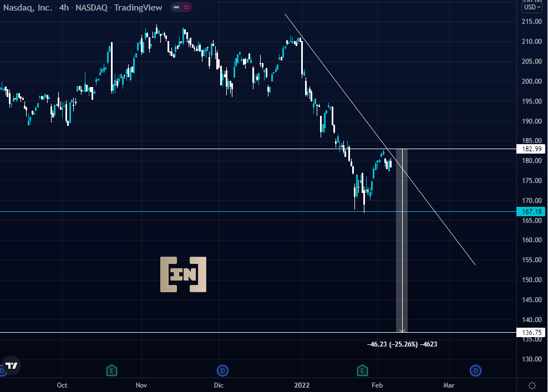The width and height of the screenshot is (548, 392).
Task: Click the 2022 label on time axis
Action: 302,385
